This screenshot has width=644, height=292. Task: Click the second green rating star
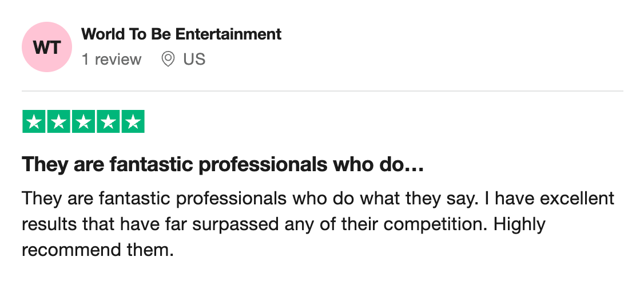(59, 121)
